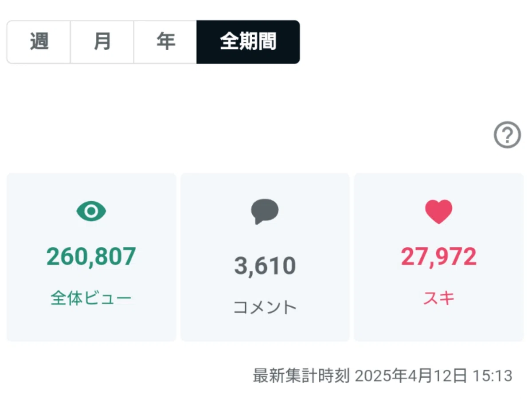Click the 15:13 time text

coord(492,376)
